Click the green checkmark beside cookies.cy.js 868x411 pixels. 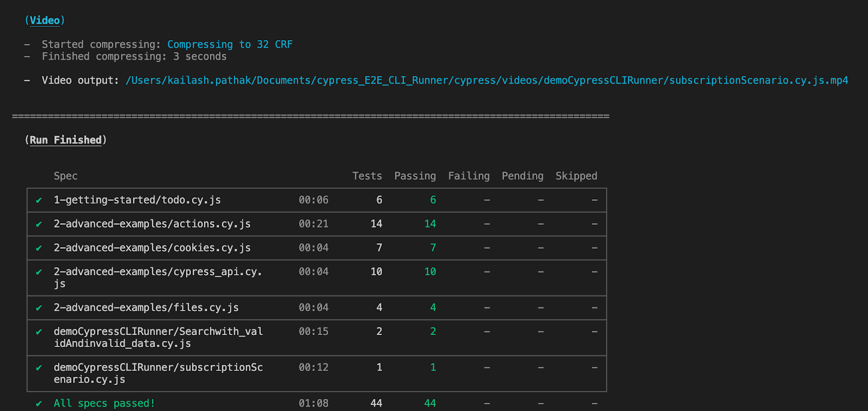click(39, 248)
